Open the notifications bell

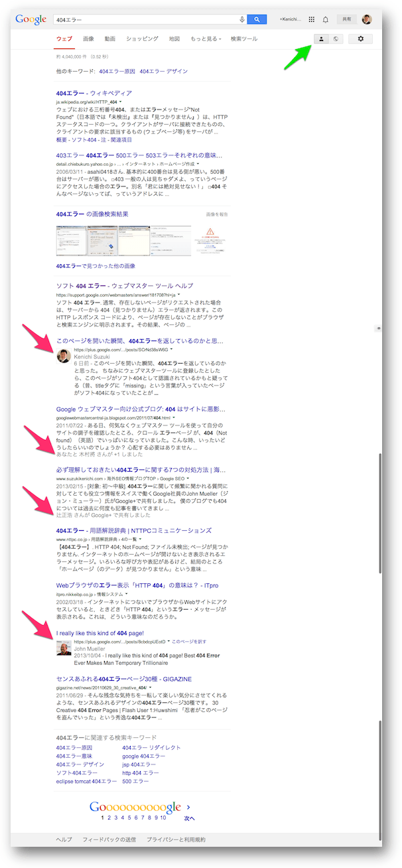pos(326,20)
